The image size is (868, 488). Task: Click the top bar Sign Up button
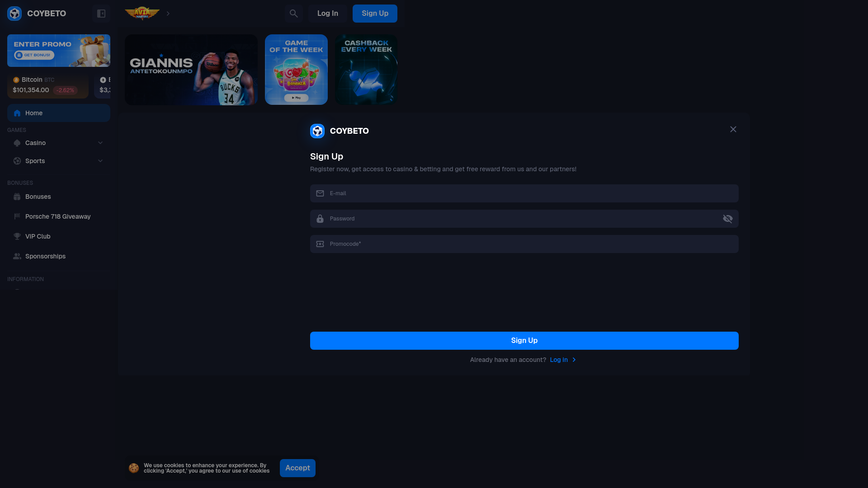click(375, 14)
